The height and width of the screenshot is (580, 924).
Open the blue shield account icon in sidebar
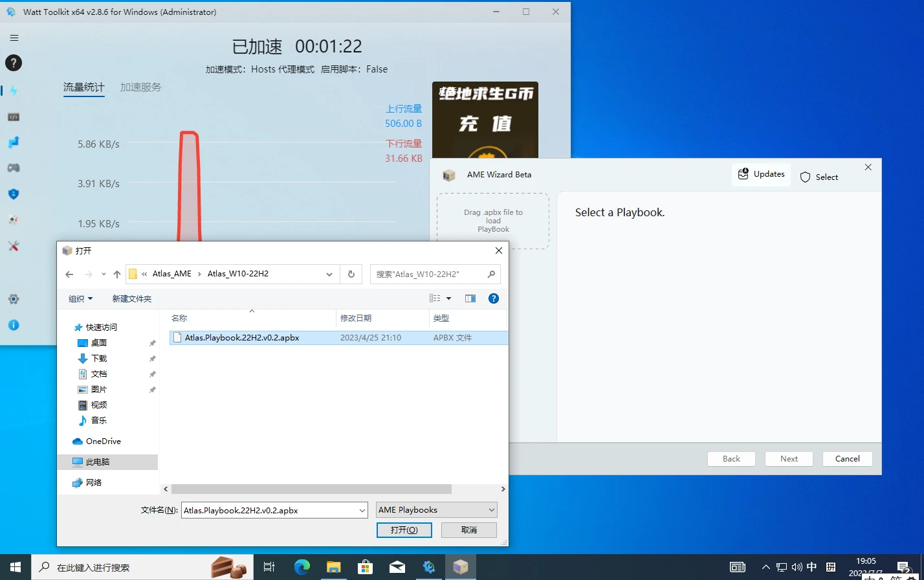(x=14, y=194)
